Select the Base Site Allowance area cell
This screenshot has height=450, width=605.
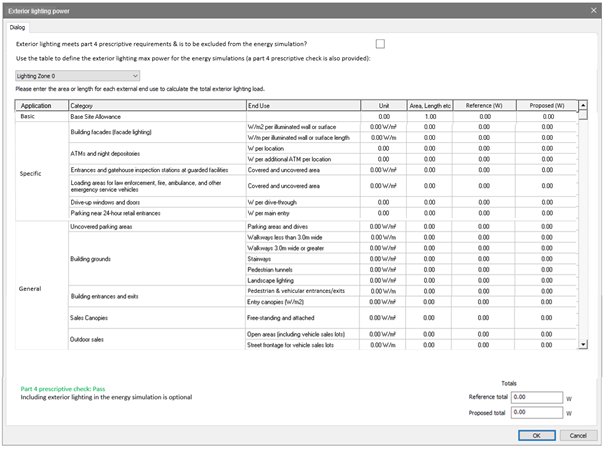(430, 117)
